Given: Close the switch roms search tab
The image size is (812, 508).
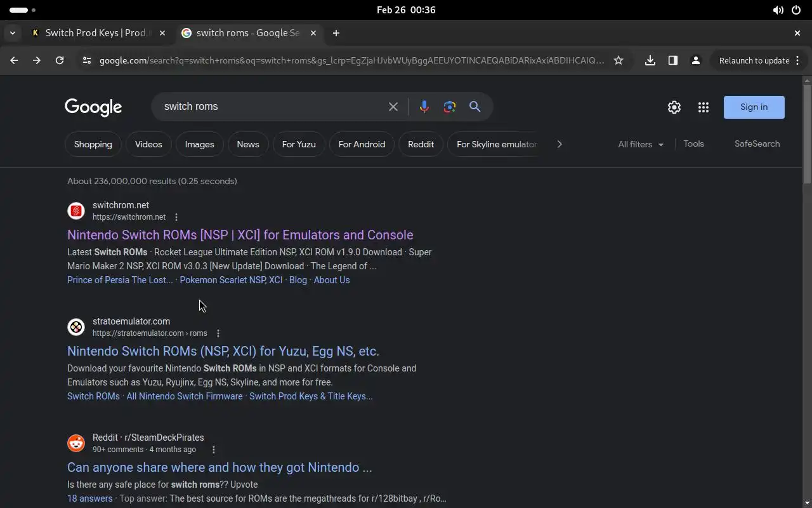Looking at the screenshot, I should (x=313, y=33).
